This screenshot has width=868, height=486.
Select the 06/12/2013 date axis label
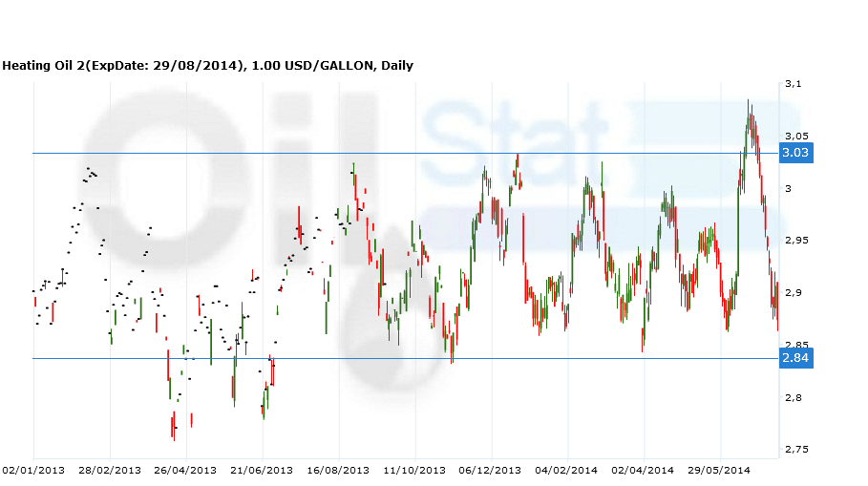[x=491, y=470]
